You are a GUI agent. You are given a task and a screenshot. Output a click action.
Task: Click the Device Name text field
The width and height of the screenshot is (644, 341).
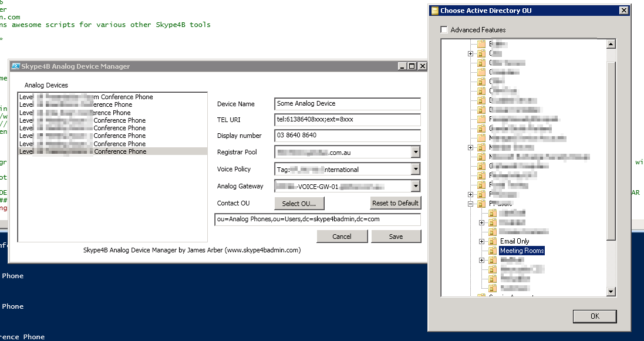348,103
